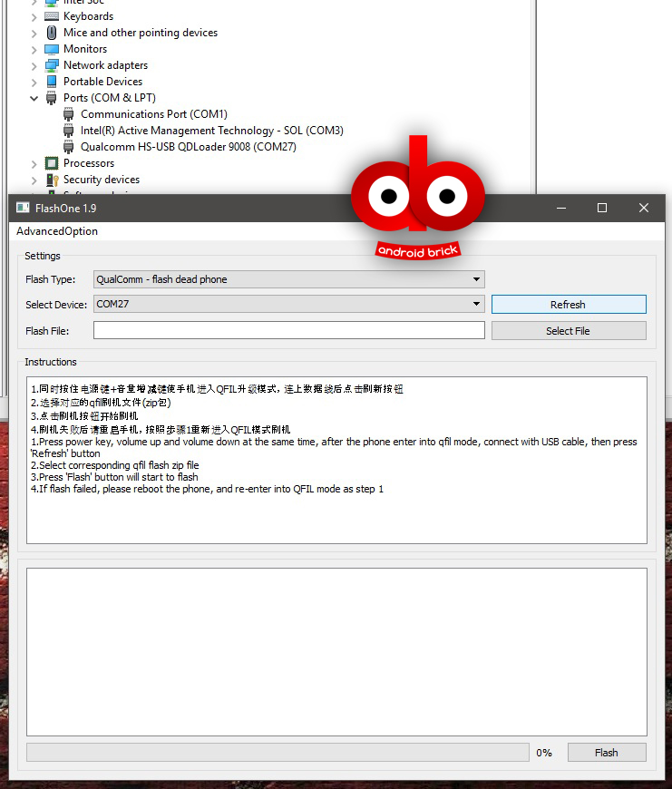Expand the Monitors tree node

pyautogui.click(x=34, y=49)
